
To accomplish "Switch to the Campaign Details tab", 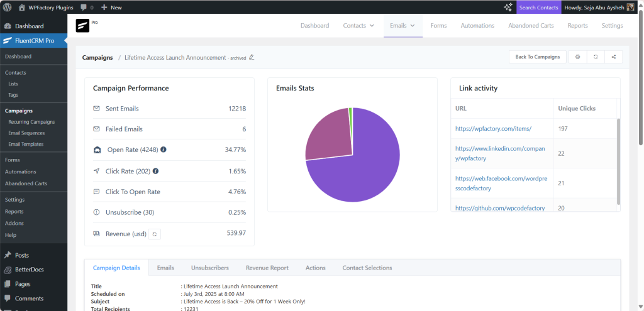I will [116, 268].
